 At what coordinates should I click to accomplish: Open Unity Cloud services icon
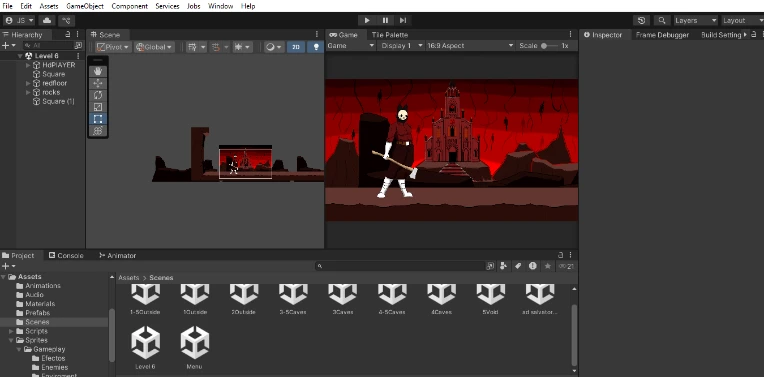[47, 20]
